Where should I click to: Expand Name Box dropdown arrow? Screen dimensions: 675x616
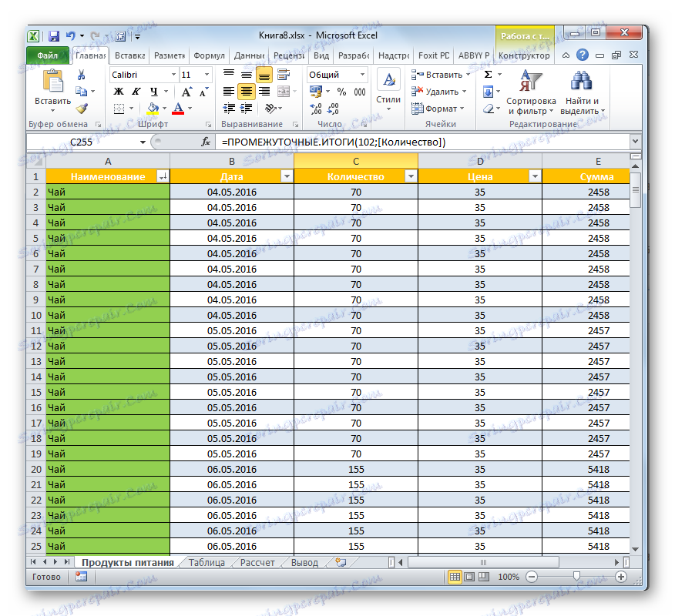pos(143,142)
